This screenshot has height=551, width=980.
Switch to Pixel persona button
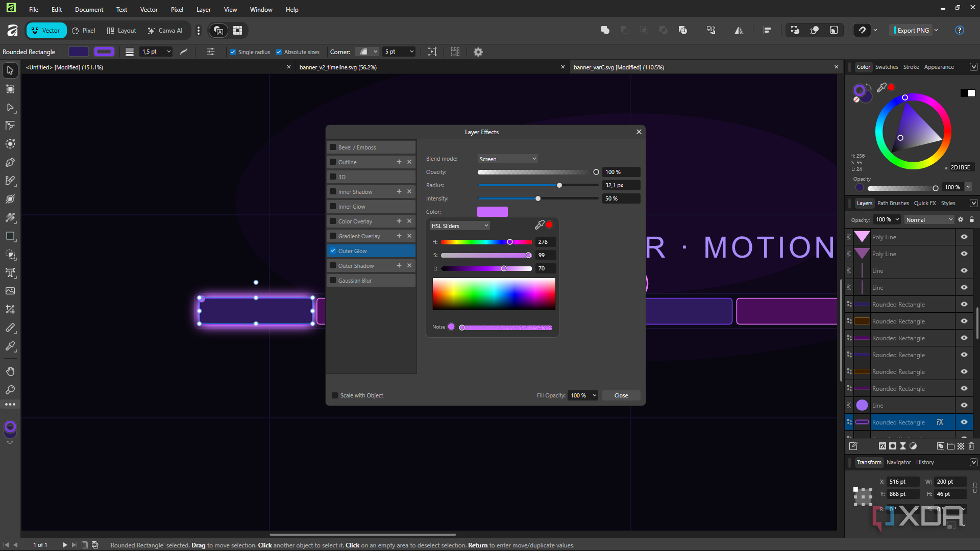click(84, 31)
